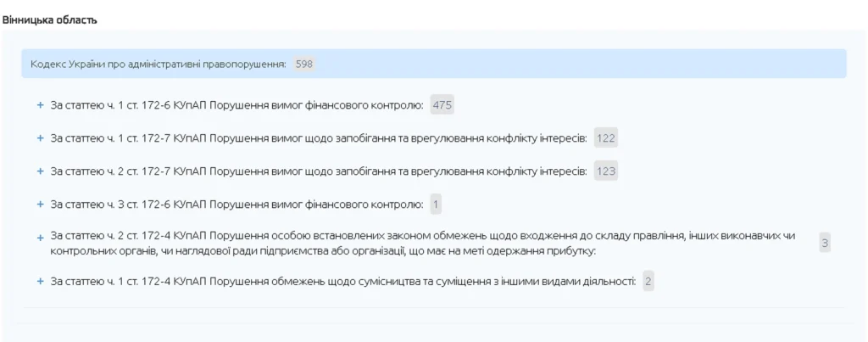The height and width of the screenshot is (342, 868).
Task: Expand ч. 1 ст. 172-4 with plus icon
Action: [40, 281]
